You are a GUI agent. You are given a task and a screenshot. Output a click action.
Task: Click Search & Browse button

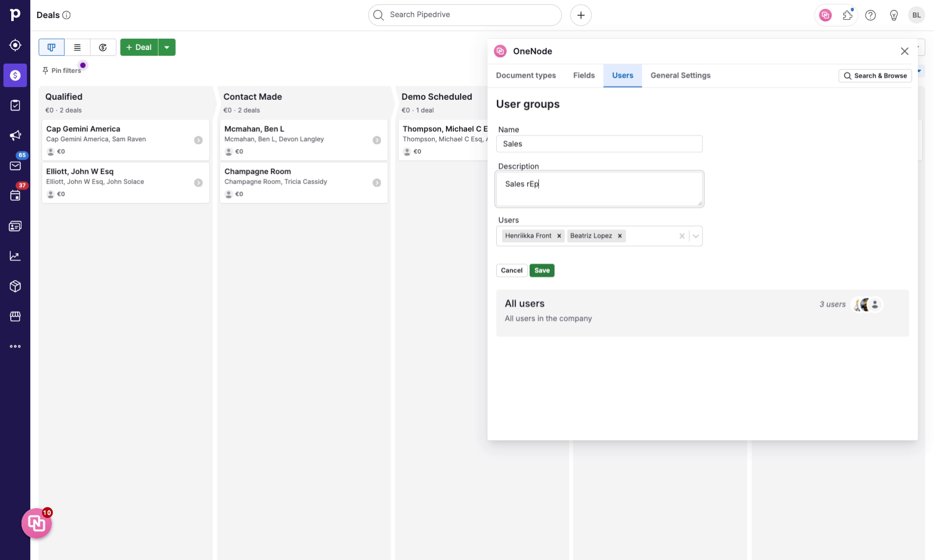(x=875, y=76)
